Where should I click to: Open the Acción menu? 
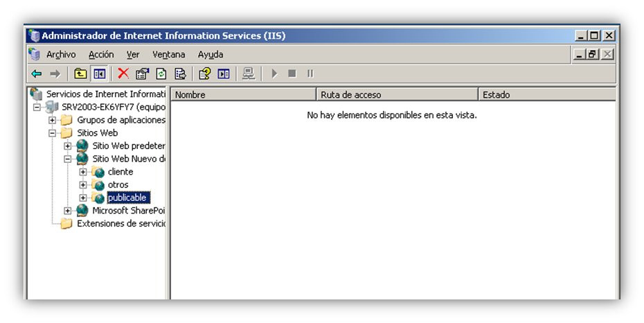tap(101, 55)
